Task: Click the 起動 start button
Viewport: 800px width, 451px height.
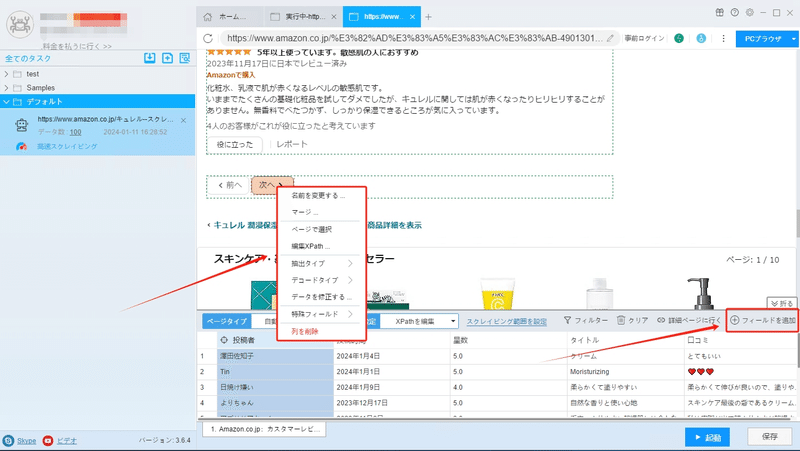Action: click(707, 437)
